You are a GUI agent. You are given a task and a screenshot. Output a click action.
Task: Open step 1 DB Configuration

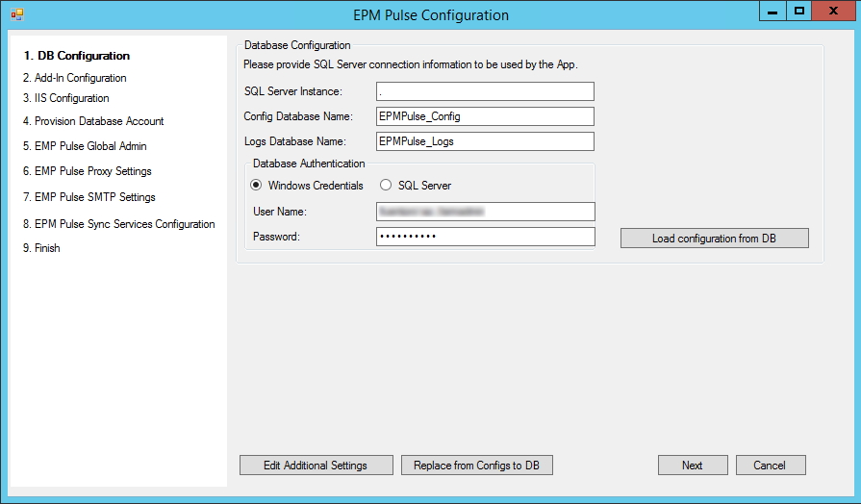click(77, 56)
